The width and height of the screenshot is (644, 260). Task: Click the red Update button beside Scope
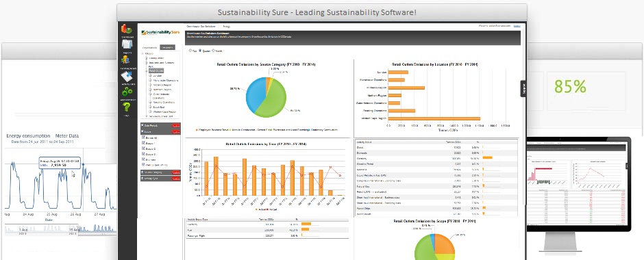(x=176, y=132)
